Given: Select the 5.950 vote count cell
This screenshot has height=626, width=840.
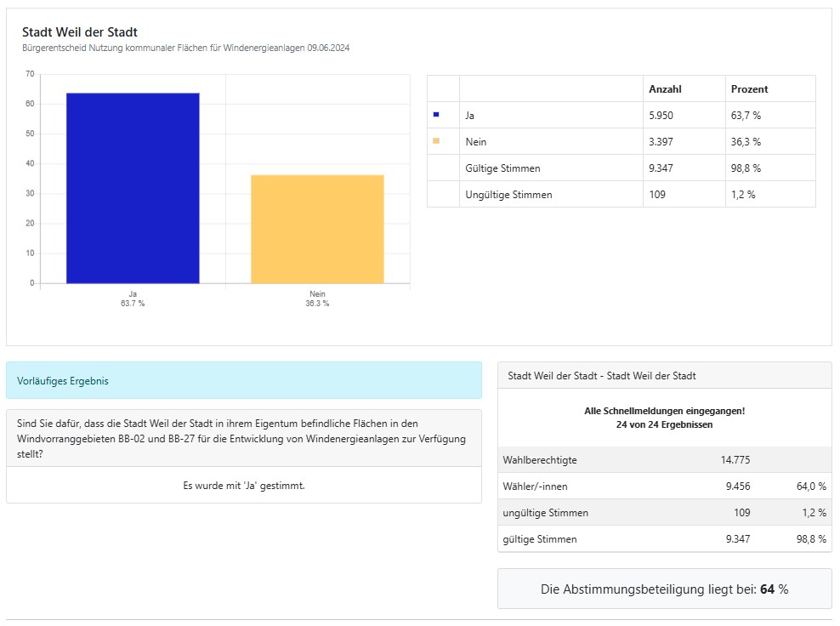Looking at the screenshot, I should (662, 115).
